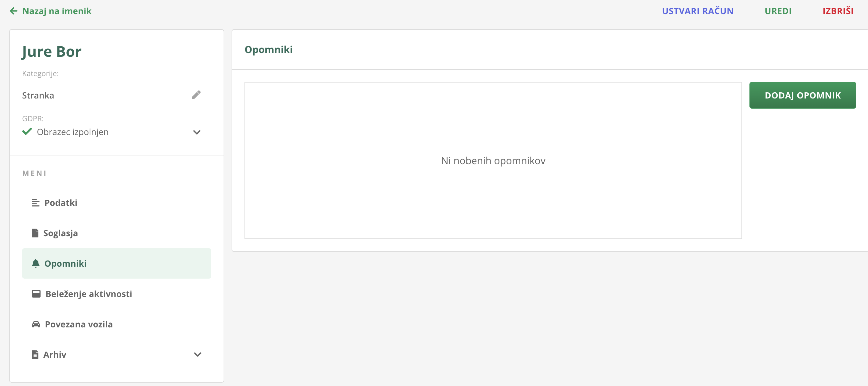Viewport: 868px width, 386px height.
Task: Click the Obrazec izpolnjen status text
Action: [73, 132]
